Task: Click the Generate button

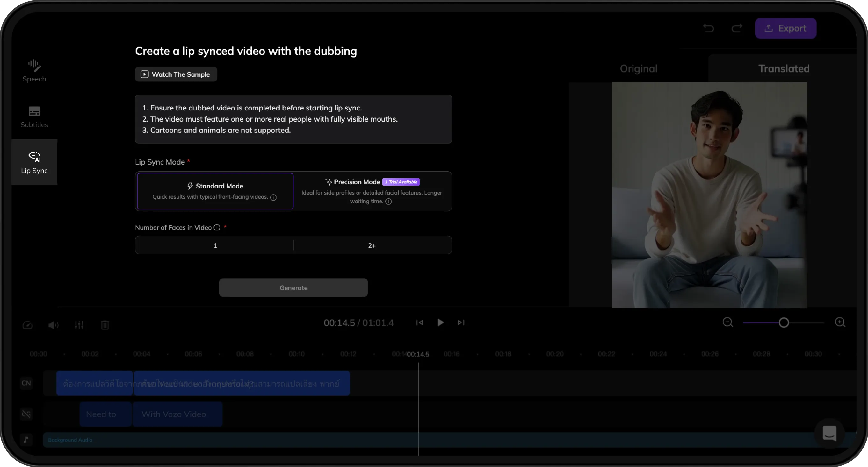Action: (293, 287)
